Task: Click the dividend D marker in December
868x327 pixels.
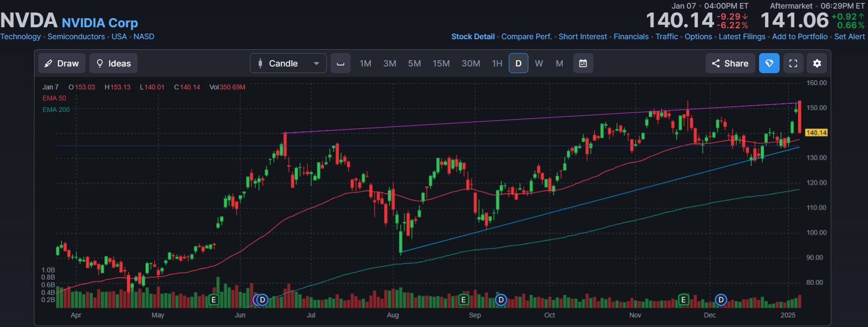Action: (x=721, y=300)
